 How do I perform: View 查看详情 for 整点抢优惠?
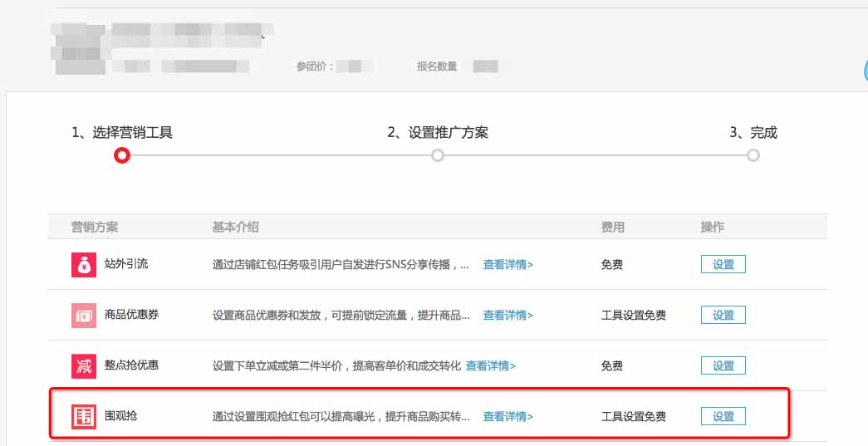[x=490, y=365]
